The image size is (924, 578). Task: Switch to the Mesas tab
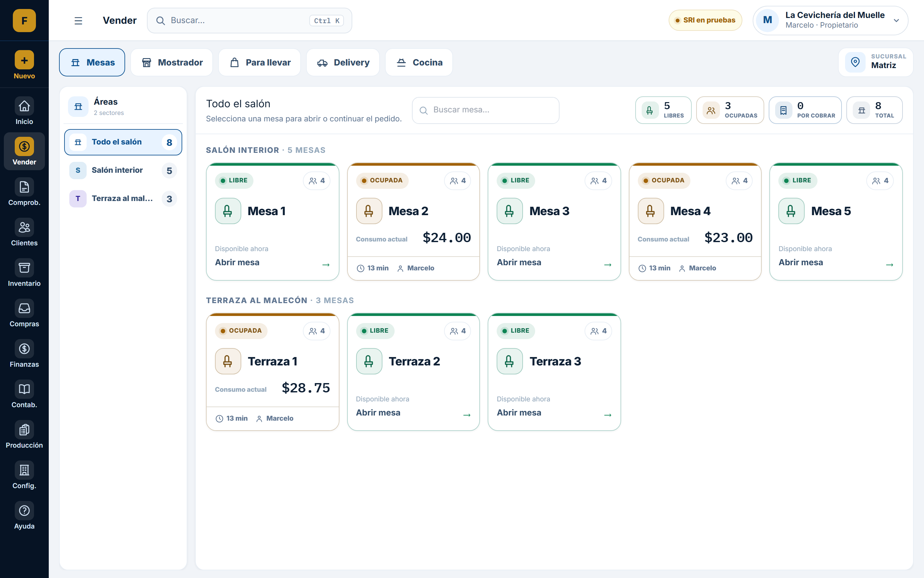[x=92, y=62]
